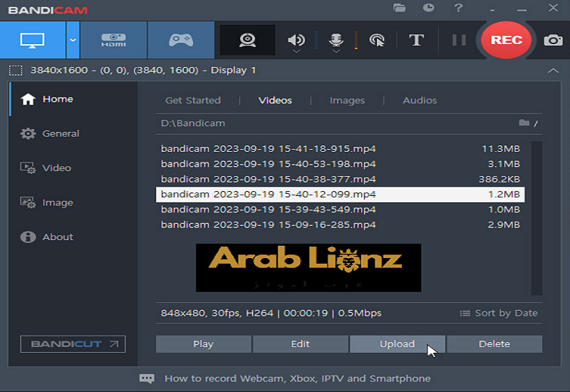Screen dimensions: 570x392
Task: Click the 848x480, 30fps, H264 info text
Action: point(271,313)
